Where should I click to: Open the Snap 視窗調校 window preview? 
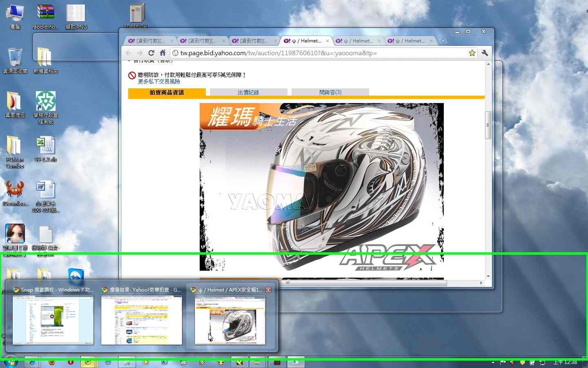click(x=53, y=316)
